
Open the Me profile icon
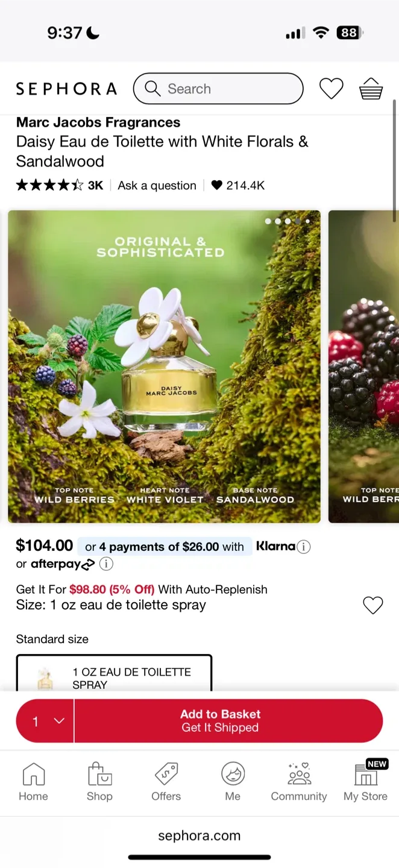(233, 781)
